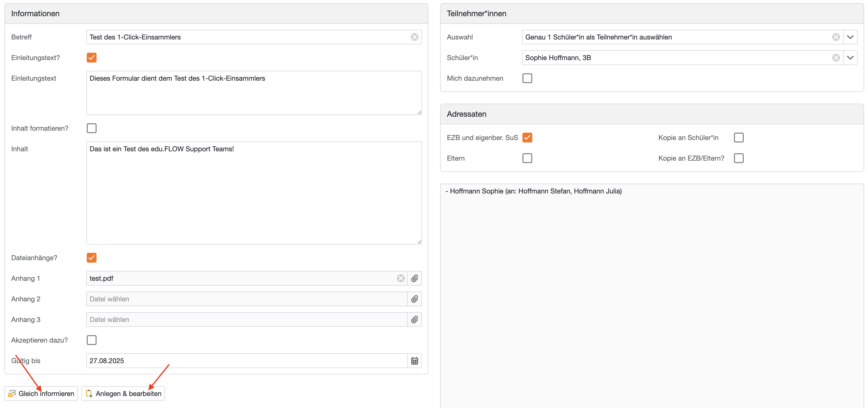Click the Gleich informieren button
This screenshot has width=868, height=408.
coord(41,394)
